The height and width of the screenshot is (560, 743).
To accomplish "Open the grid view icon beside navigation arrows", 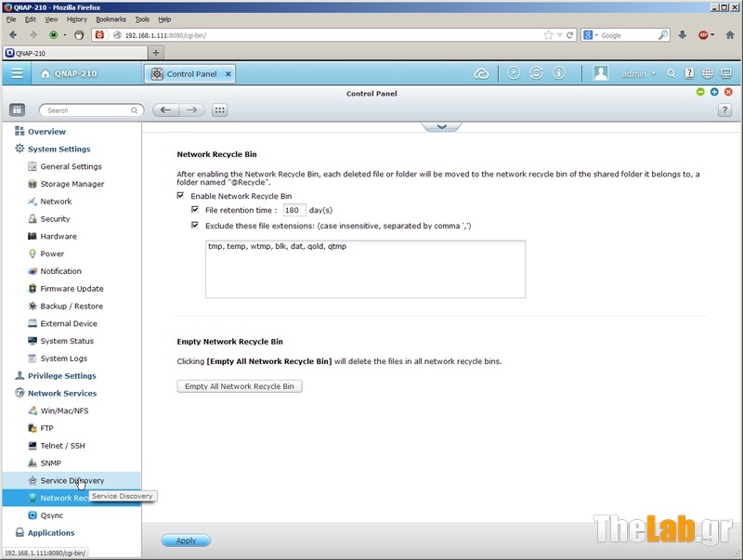I will pyautogui.click(x=219, y=110).
